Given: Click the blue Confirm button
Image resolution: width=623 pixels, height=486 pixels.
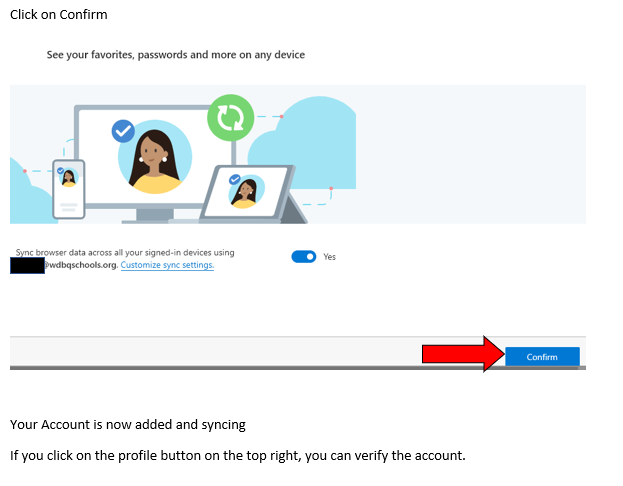Looking at the screenshot, I should (x=542, y=357).
